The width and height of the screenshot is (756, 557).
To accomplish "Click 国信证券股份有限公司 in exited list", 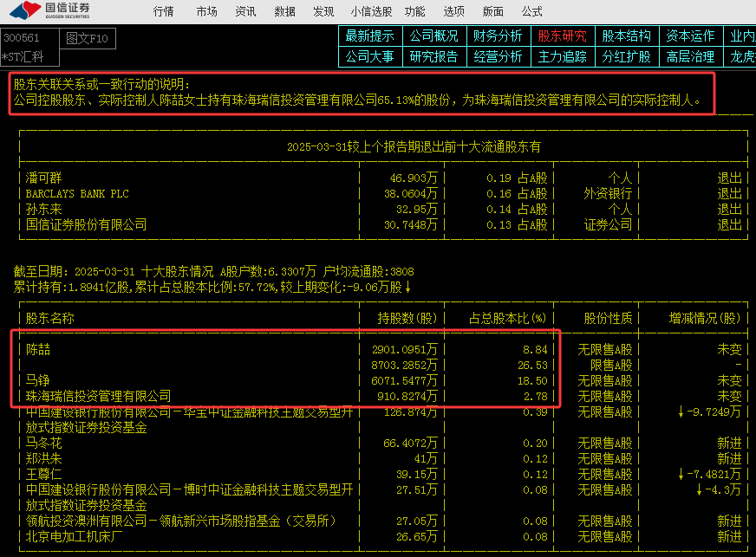I will [x=87, y=224].
